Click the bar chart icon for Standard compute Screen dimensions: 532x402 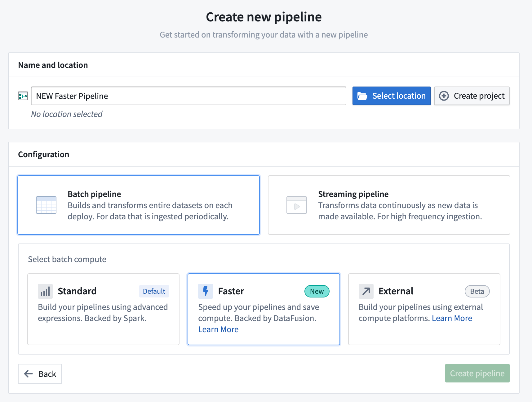pyautogui.click(x=45, y=291)
